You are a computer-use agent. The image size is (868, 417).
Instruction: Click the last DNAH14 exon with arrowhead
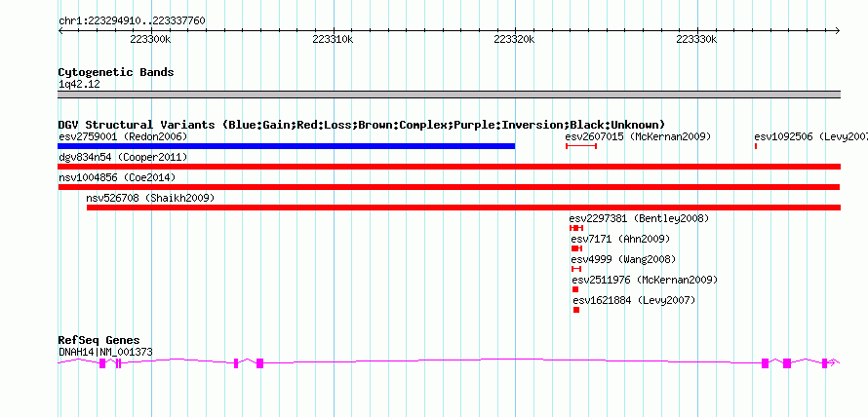coord(830,362)
